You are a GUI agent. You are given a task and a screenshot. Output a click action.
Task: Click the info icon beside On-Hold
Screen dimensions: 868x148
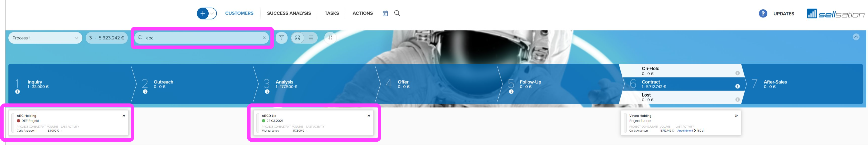coord(737,73)
